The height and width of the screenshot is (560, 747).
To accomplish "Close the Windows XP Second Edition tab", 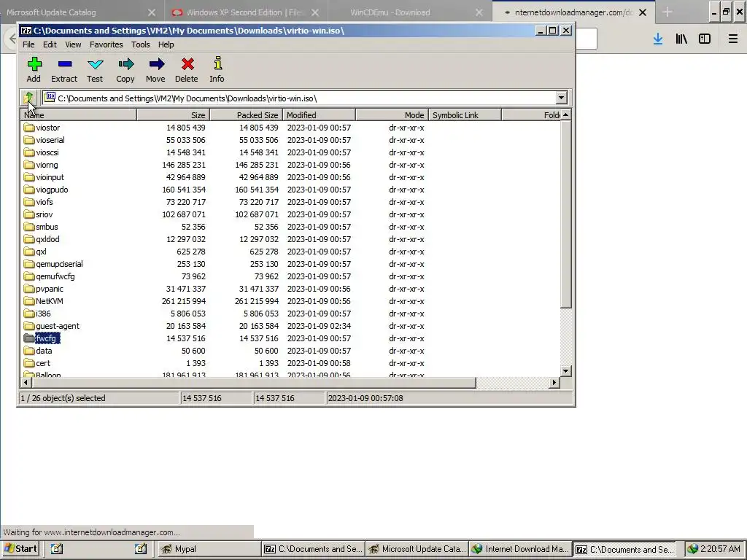I will 315,13.
